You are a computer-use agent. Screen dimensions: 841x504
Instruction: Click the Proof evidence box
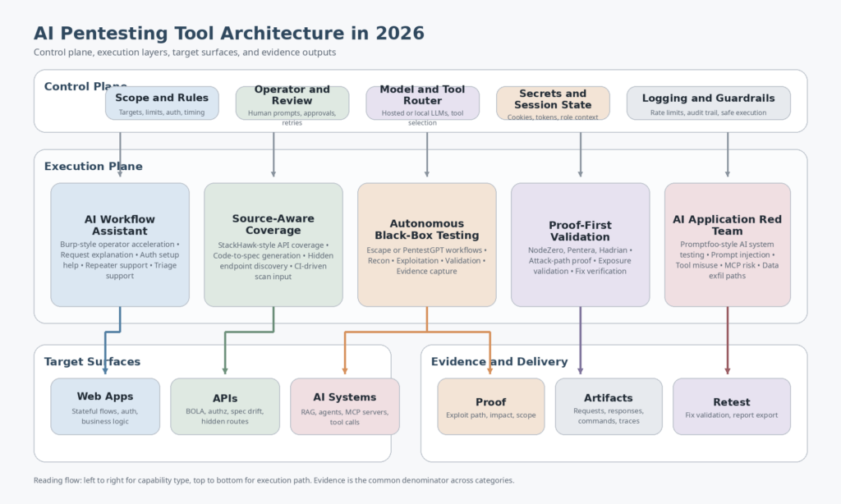click(x=490, y=406)
